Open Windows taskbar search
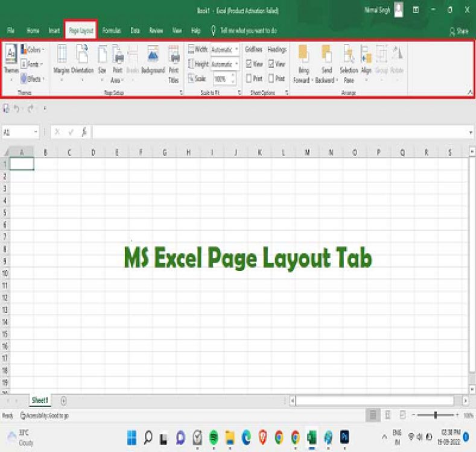The width and height of the screenshot is (476, 452). (148, 438)
